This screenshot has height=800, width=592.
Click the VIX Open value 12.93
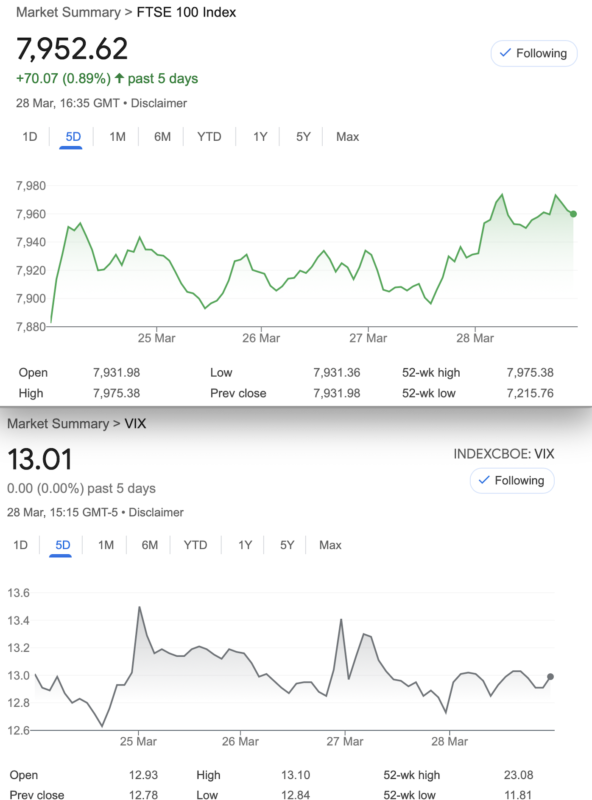coord(143,775)
